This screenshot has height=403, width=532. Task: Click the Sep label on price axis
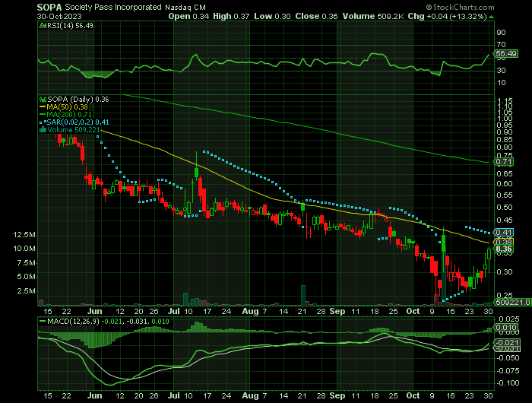tap(337, 311)
